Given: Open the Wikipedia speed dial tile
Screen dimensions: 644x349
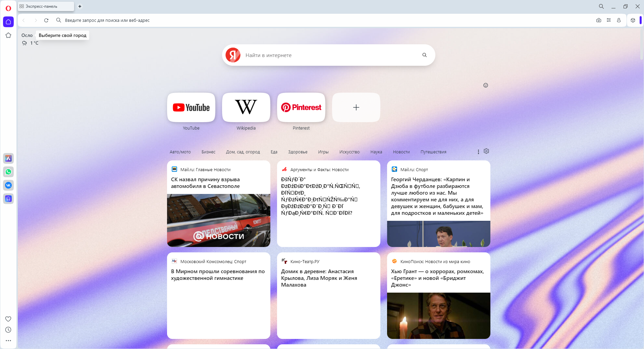Looking at the screenshot, I should pyautogui.click(x=246, y=107).
